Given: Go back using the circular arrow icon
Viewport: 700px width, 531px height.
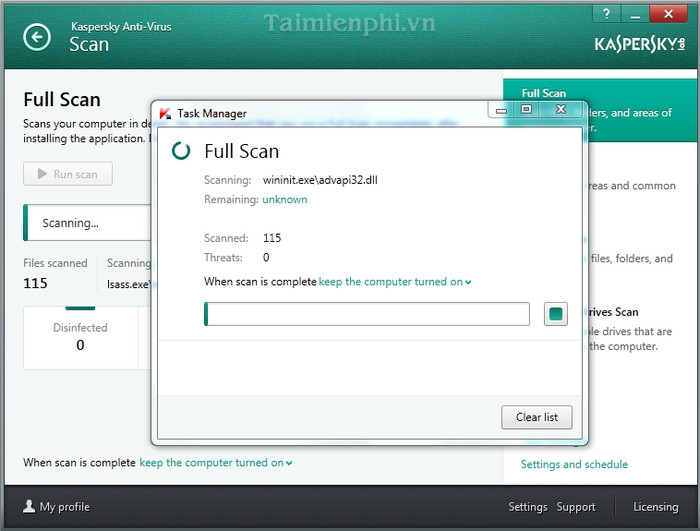Looking at the screenshot, I should [x=37, y=37].
